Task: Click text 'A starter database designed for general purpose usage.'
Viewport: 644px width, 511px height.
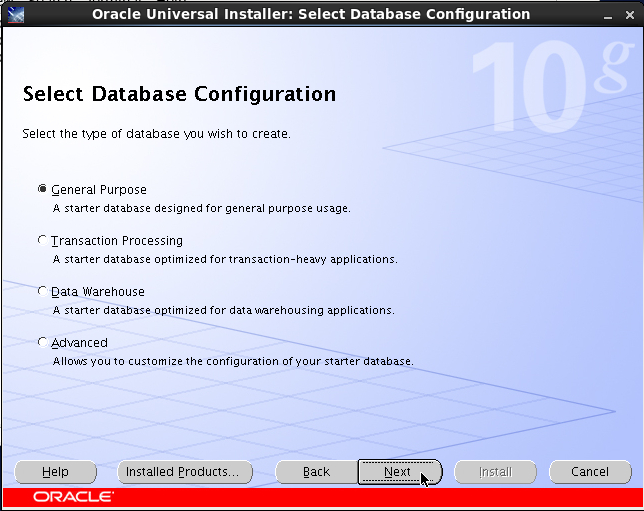Action: coord(202,208)
